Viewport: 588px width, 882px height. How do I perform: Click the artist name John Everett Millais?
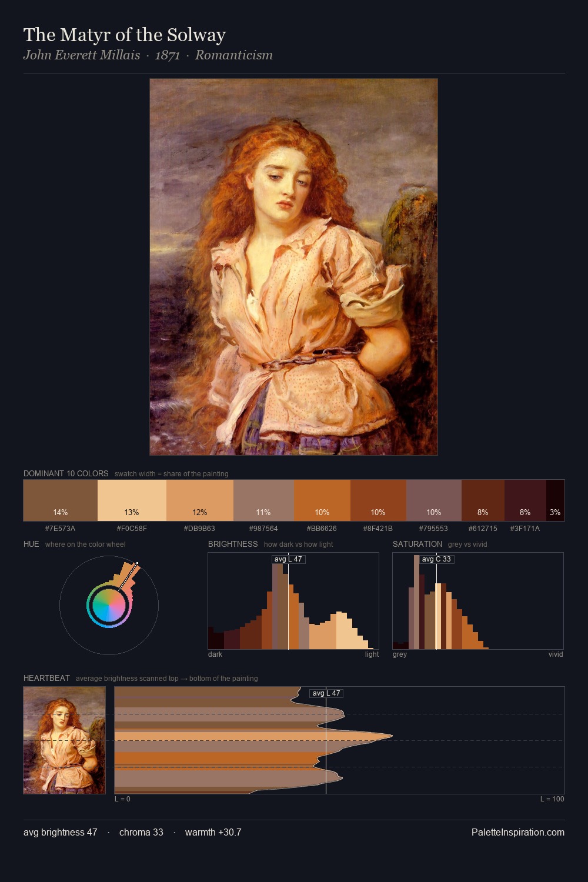[x=82, y=55]
